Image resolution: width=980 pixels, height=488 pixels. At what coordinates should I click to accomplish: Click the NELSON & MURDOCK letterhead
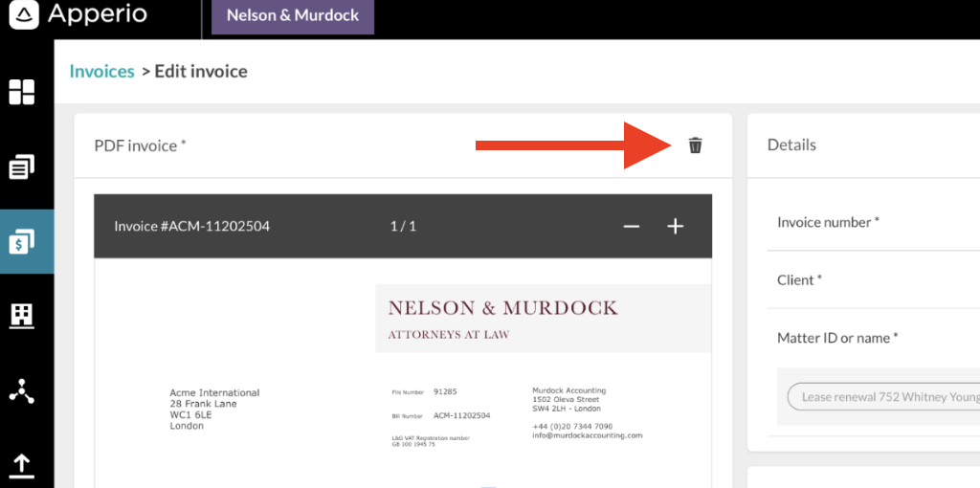502,307
